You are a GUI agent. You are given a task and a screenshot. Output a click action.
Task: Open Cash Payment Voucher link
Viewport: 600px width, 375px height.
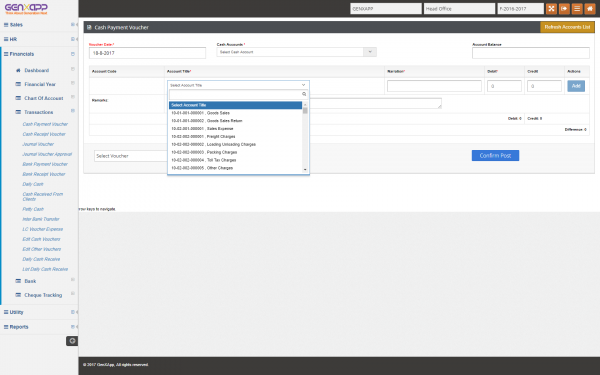coord(45,124)
